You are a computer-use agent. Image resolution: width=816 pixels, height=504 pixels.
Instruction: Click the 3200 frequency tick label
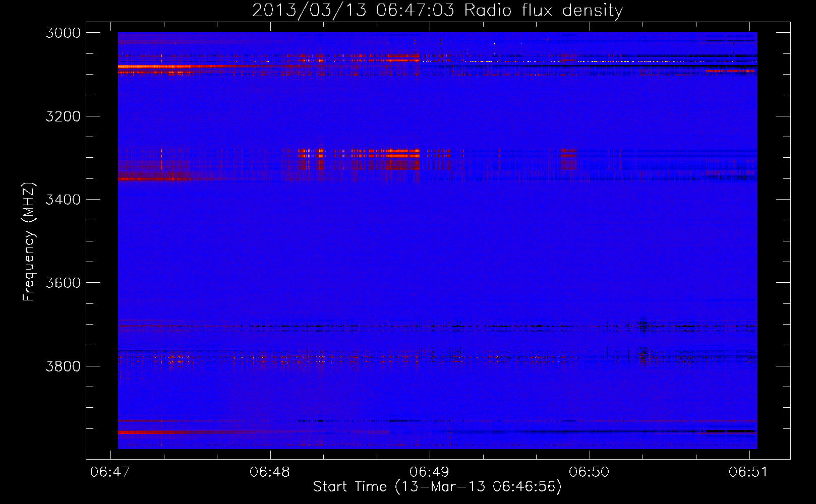(x=63, y=116)
